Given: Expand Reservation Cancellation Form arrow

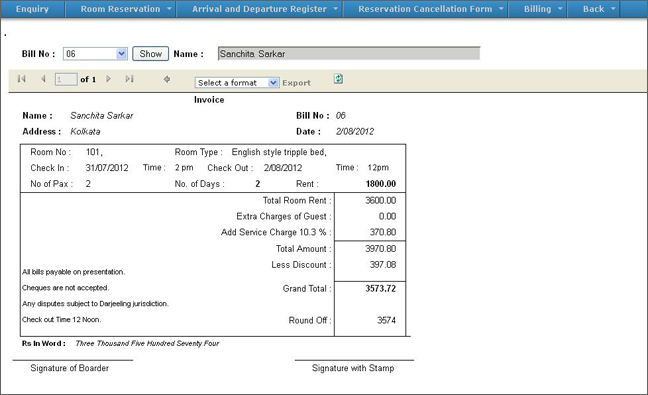Looking at the screenshot, I should pyautogui.click(x=501, y=9).
